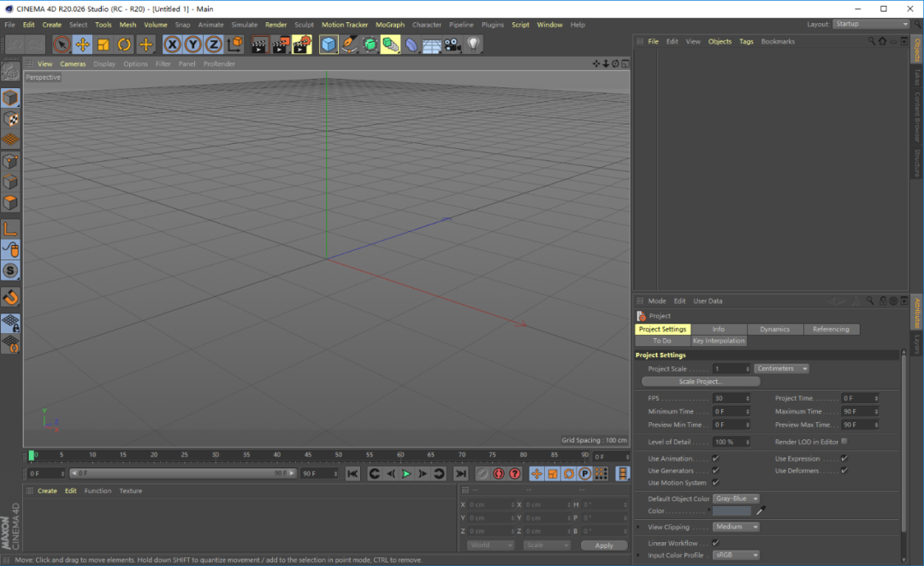Screen dimensions: 924x566
Task: Toggle Use Animation checkbox
Action: [715, 458]
